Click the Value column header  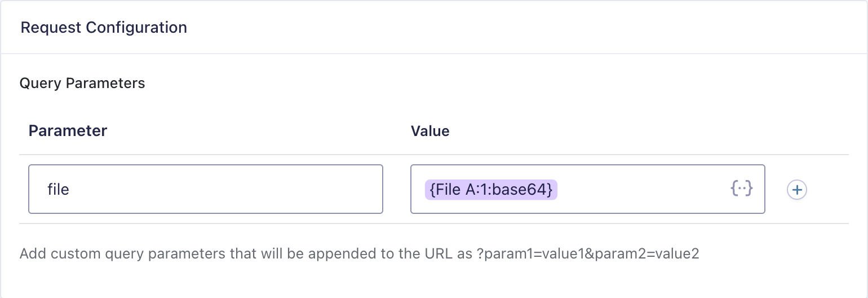click(430, 131)
